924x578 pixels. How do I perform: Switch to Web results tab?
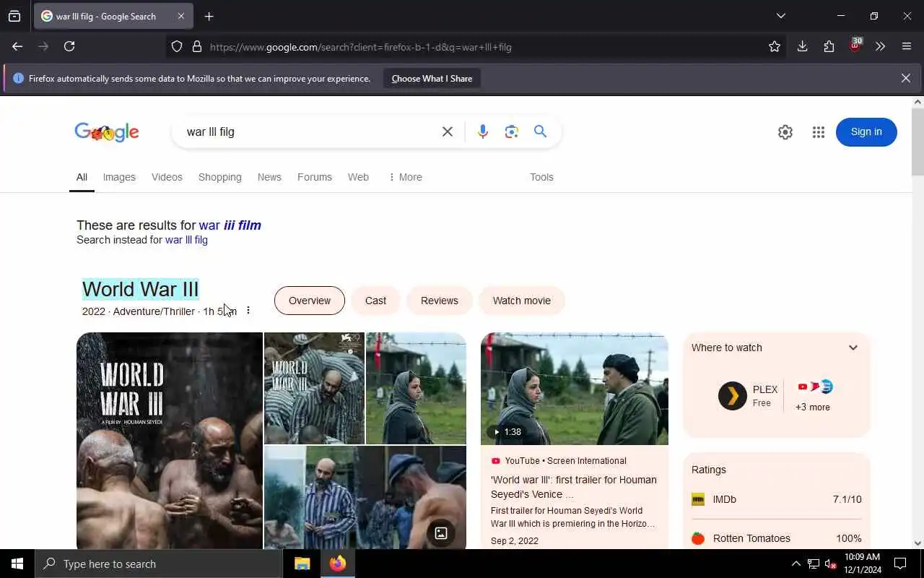click(358, 177)
